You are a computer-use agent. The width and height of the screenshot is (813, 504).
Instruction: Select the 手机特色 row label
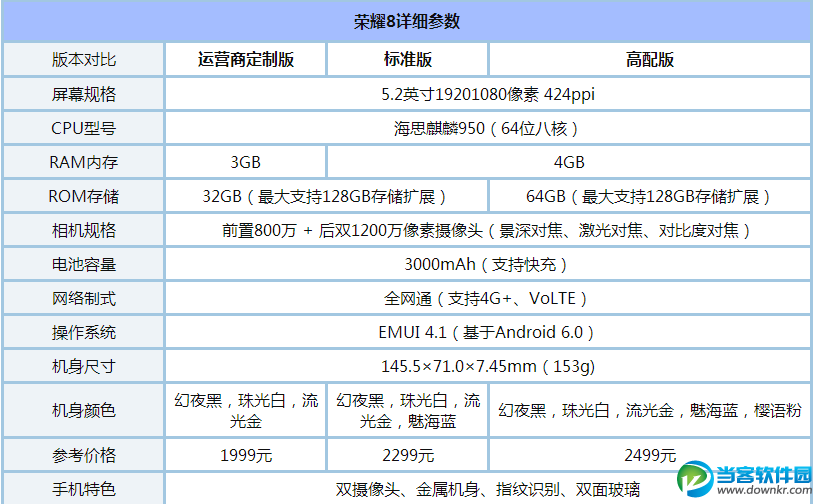tap(83, 488)
